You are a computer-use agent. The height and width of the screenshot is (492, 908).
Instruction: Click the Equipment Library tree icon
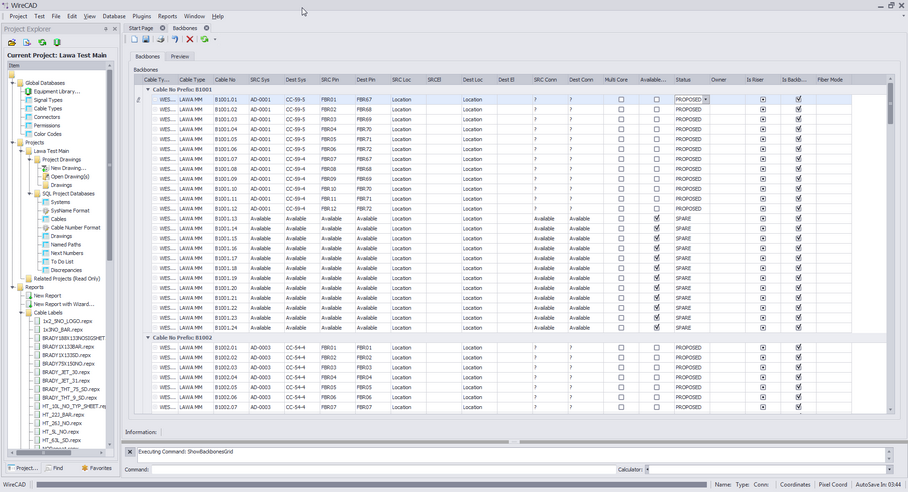coord(28,91)
